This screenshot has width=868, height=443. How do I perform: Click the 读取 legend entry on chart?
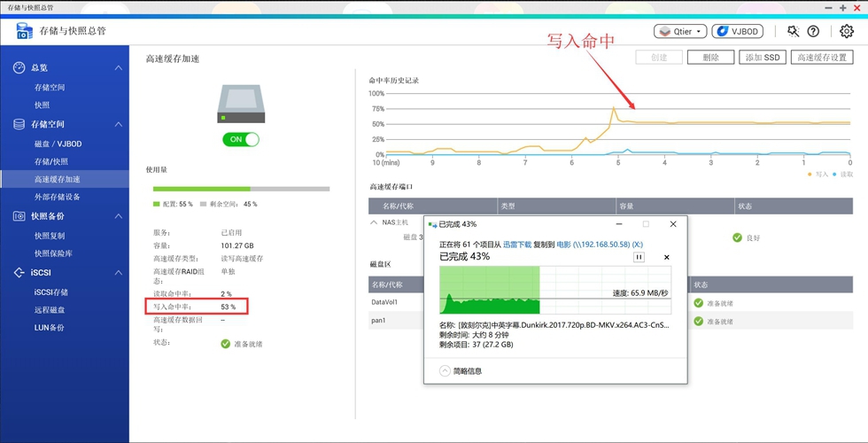(842, 174)
